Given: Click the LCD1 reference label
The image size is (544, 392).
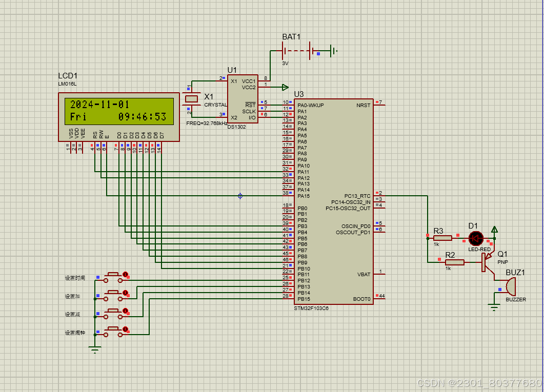Looking at the screenshot, I should point(68,75).
